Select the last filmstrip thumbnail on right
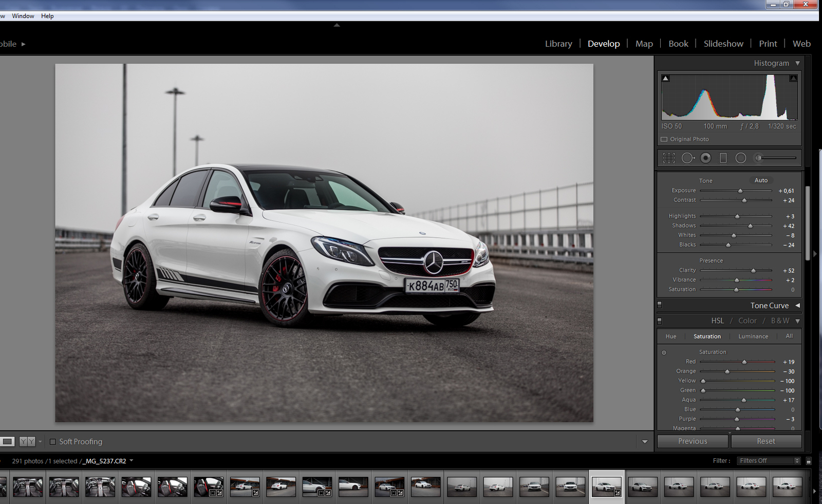The height and width of the screenshot is (504, 822). tap(787, 487)
